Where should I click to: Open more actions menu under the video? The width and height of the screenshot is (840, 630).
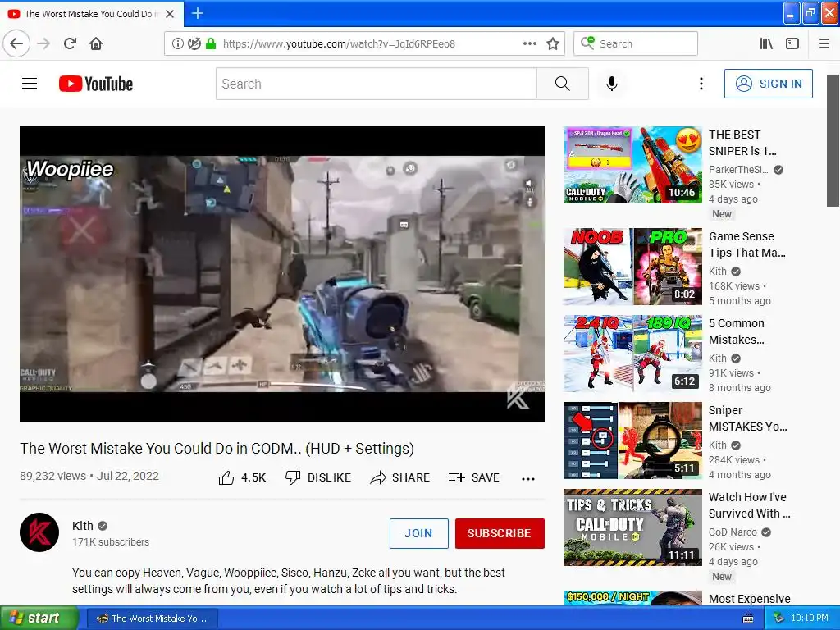point(528,478)
